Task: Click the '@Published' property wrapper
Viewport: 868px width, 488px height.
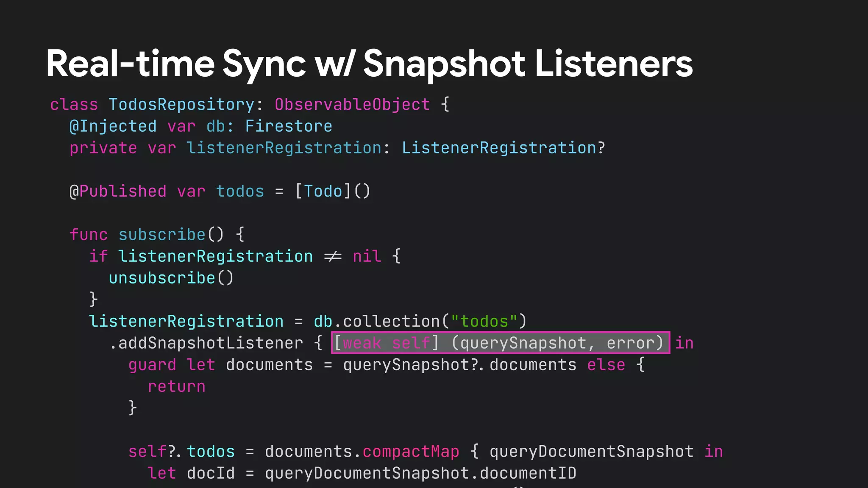Action: point(118,191)
